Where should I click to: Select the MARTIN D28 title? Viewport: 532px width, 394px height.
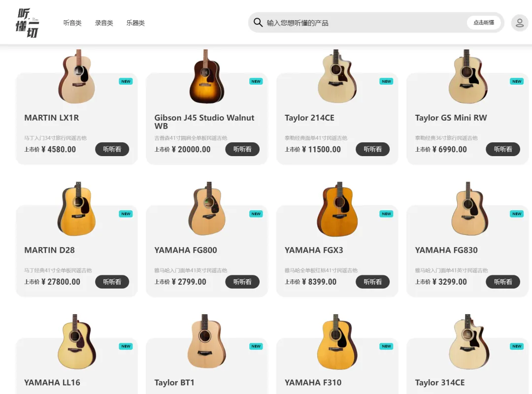[x=50, y=250]
